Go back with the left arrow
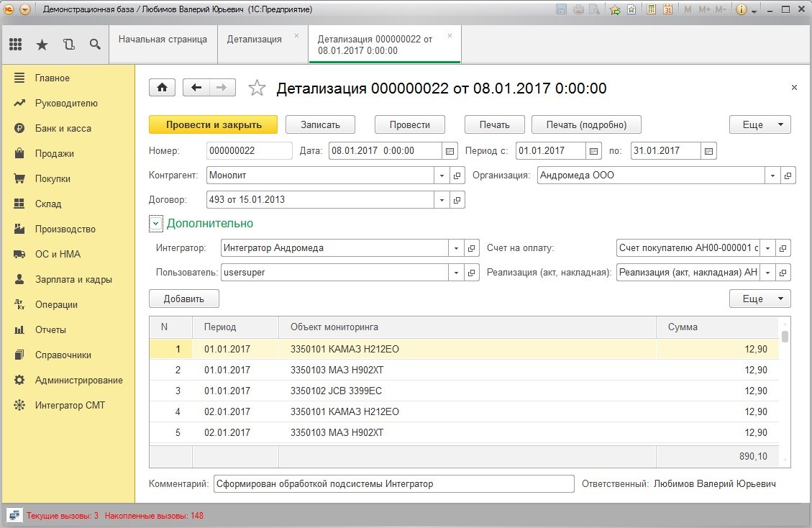812x528 pixels. (196, 88)
